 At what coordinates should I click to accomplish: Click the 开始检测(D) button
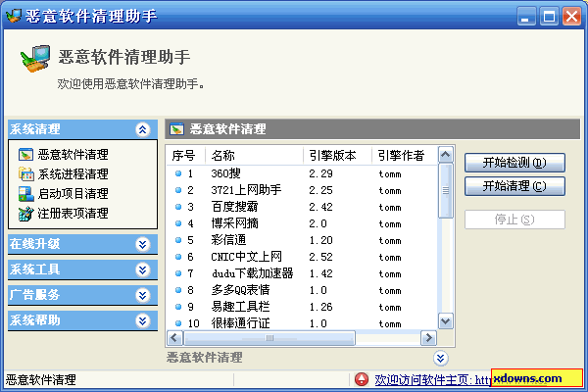pyautogui.click(x=514, y=163)
